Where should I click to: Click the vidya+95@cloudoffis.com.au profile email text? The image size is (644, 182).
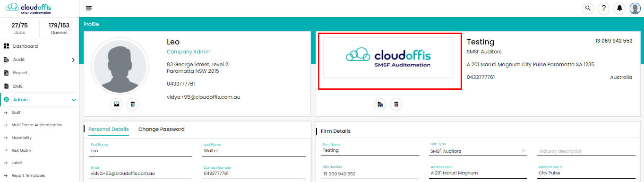[204, 97]
